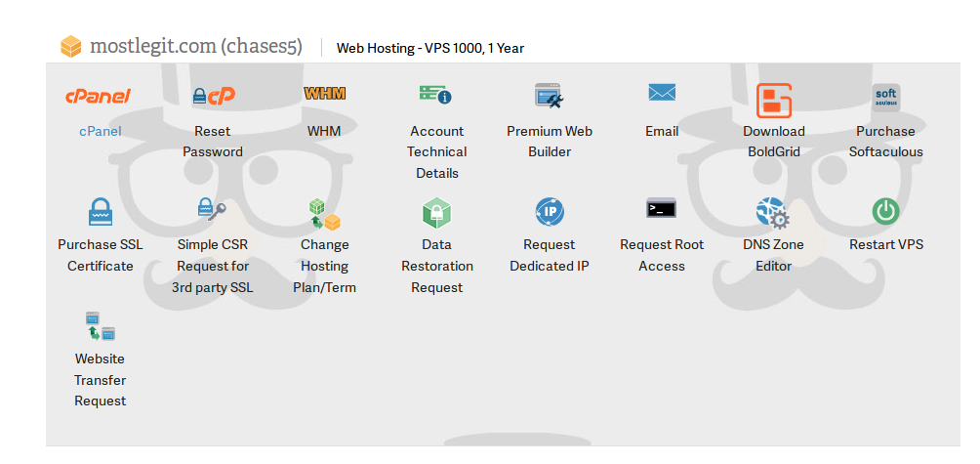Screen dimensions: 980x464
Task: Click the mostlegit.com (chases5) account heading
Action: pos(195,46)
